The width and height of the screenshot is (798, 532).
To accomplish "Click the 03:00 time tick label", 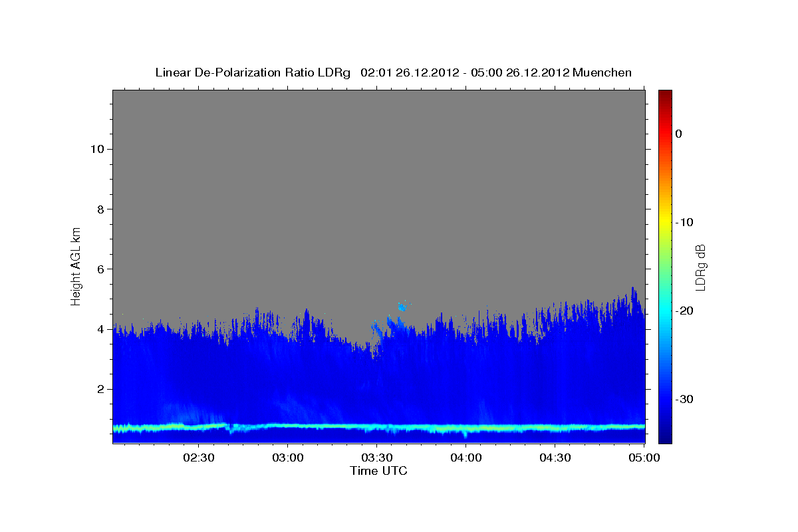I will [x=288, y=458].
